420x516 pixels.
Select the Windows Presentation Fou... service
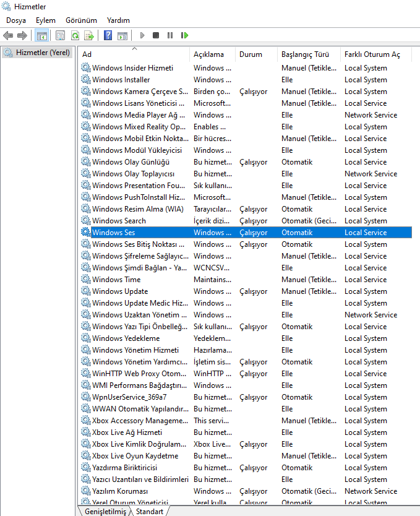[x=139, y=185]
